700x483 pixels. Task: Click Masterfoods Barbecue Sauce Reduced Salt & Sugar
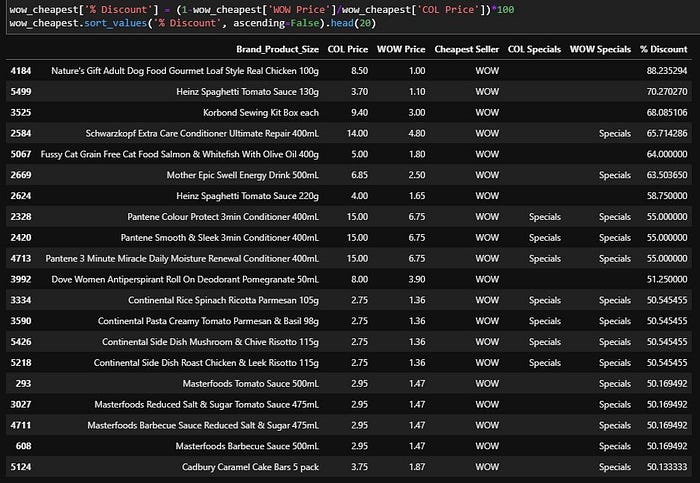pyautogui.click(x=203, y=425)
